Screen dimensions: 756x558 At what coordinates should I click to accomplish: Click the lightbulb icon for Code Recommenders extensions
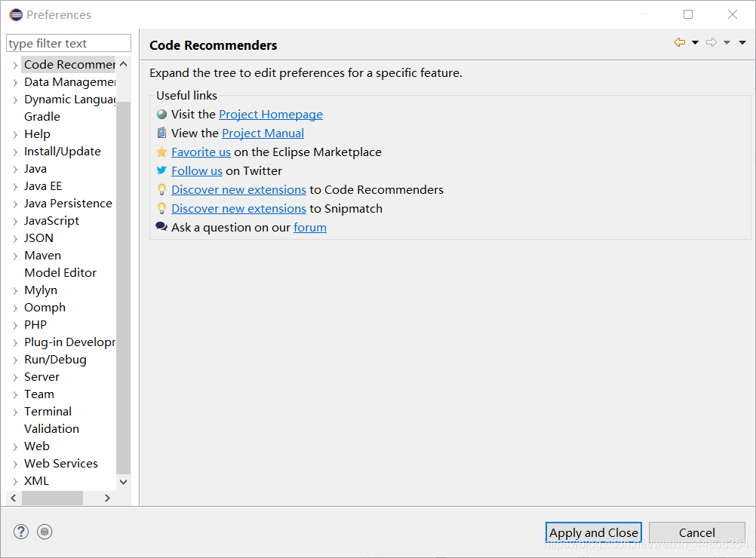[162, 189]
